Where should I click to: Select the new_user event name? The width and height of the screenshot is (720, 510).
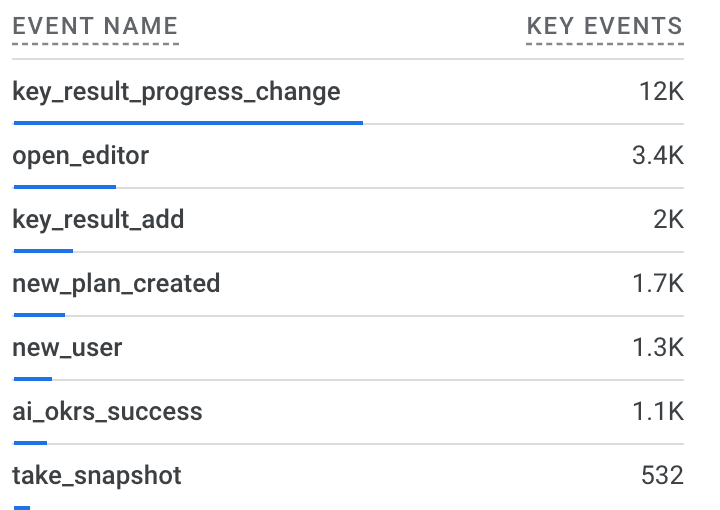tap(67, 348)
